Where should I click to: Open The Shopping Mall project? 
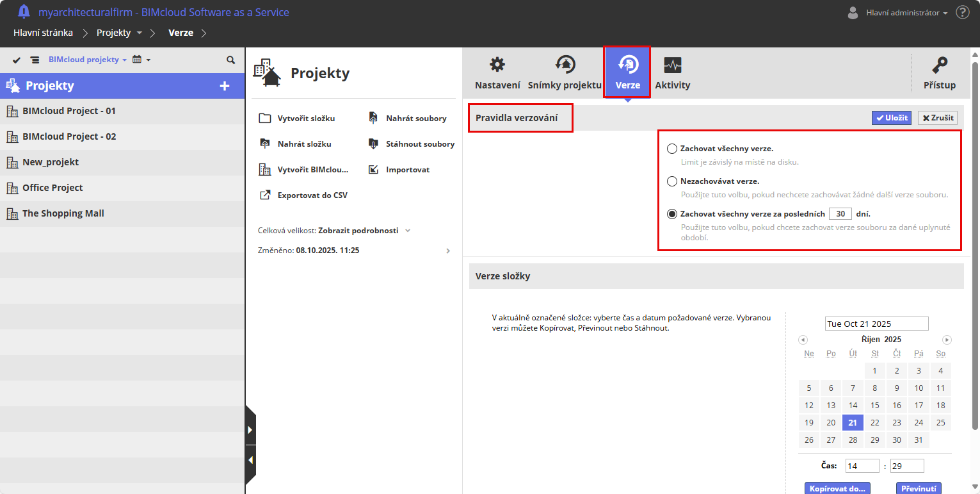click(x=122, y=213)
